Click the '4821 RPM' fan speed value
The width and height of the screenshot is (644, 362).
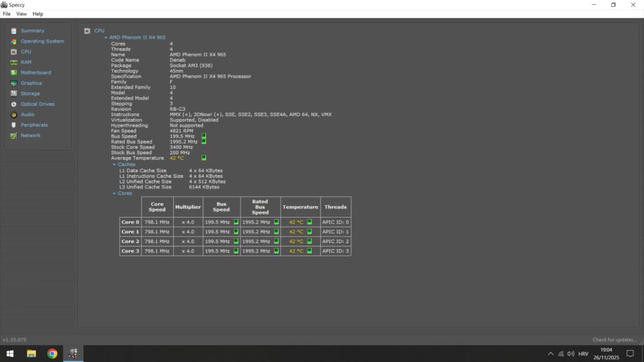[x=181, y=130]
